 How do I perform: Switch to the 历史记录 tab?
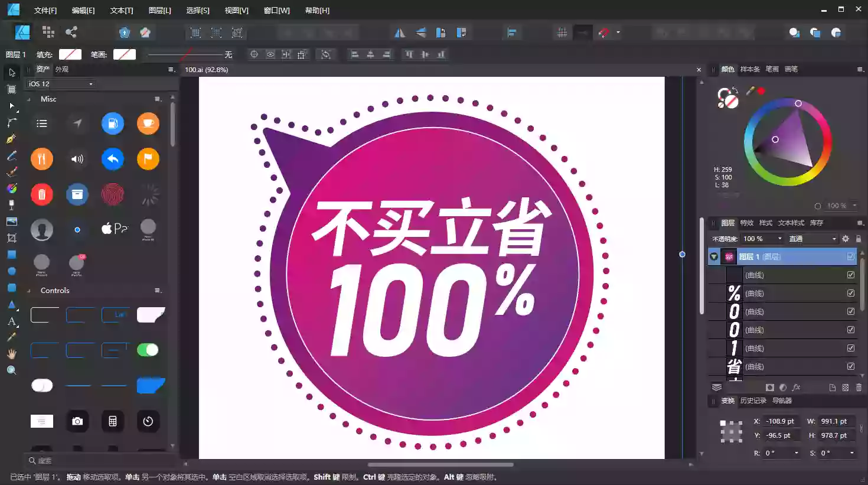point(754,400)
